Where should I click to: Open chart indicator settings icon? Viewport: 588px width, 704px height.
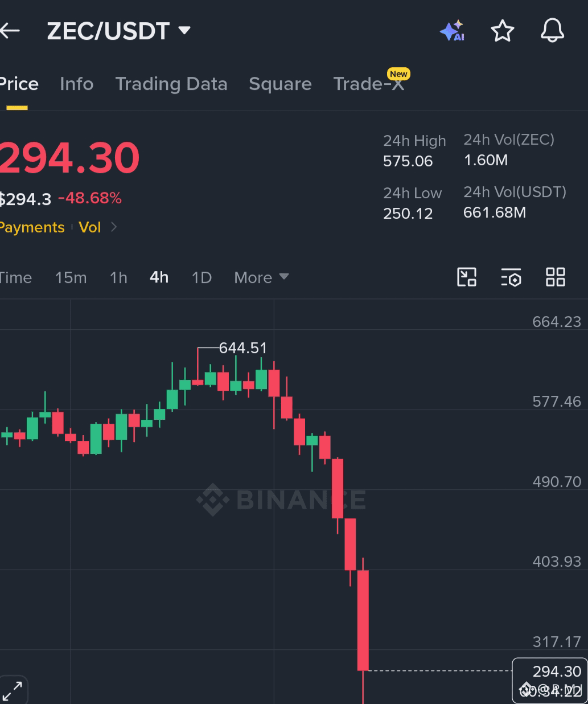click(511, 277)
